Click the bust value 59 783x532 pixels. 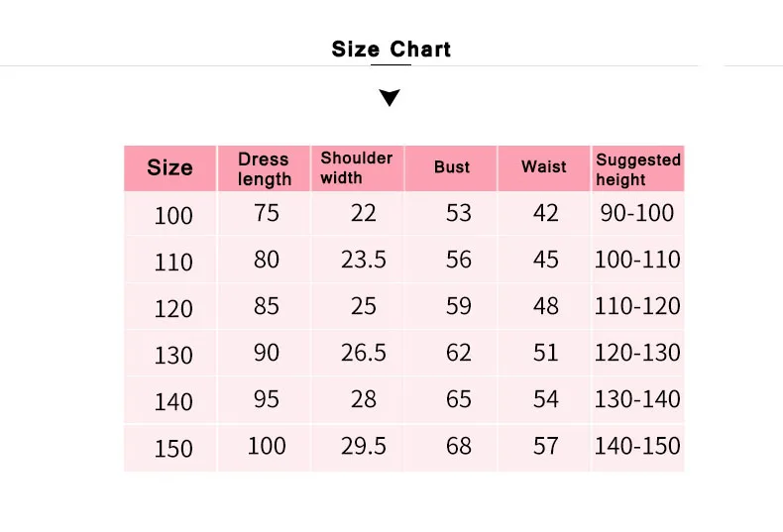tap(459, 306)
